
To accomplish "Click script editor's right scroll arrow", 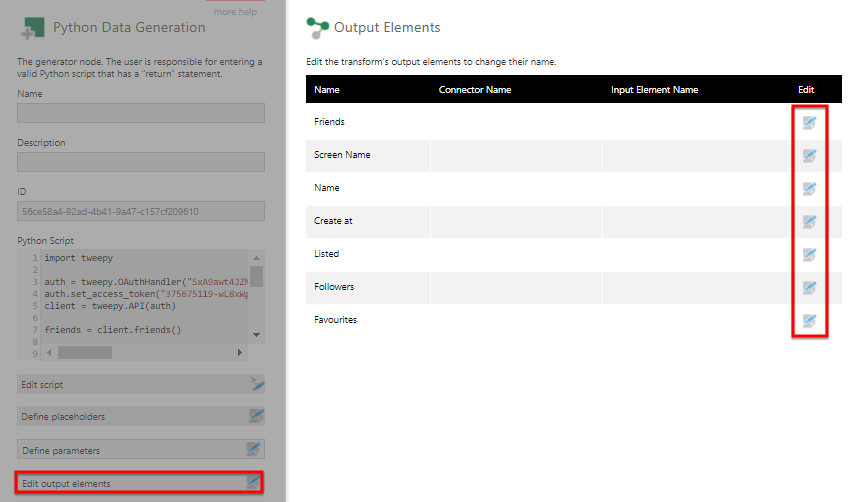I will tap(240, 353).
